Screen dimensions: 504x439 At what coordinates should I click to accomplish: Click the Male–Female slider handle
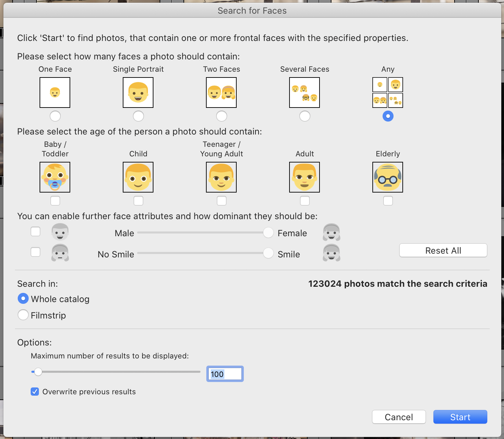pos(268,232)
